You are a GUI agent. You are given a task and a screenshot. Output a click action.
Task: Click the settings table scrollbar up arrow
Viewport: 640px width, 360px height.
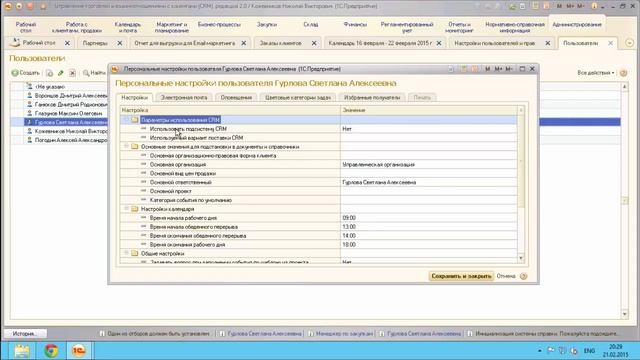(x=521, y=110)
